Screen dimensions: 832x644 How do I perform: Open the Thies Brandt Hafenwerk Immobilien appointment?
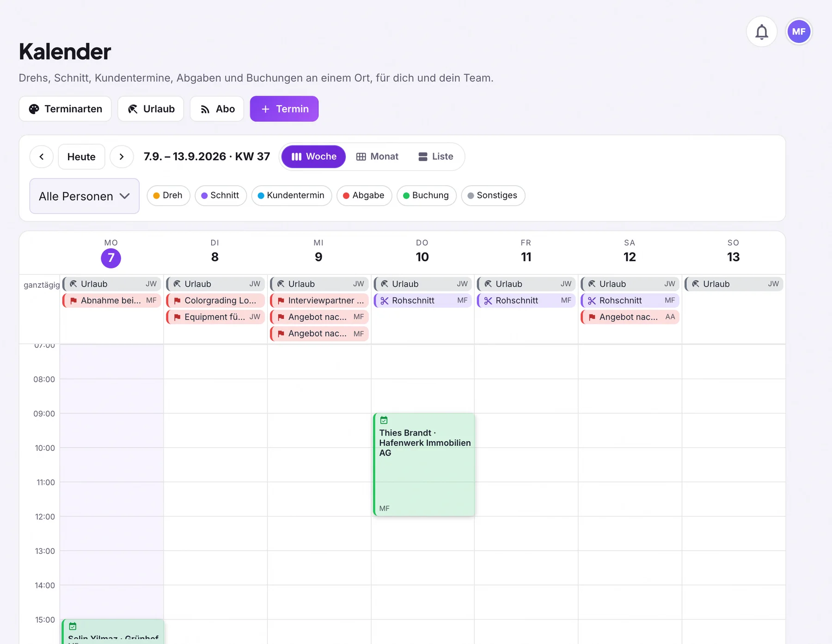(x=424, y=464)
